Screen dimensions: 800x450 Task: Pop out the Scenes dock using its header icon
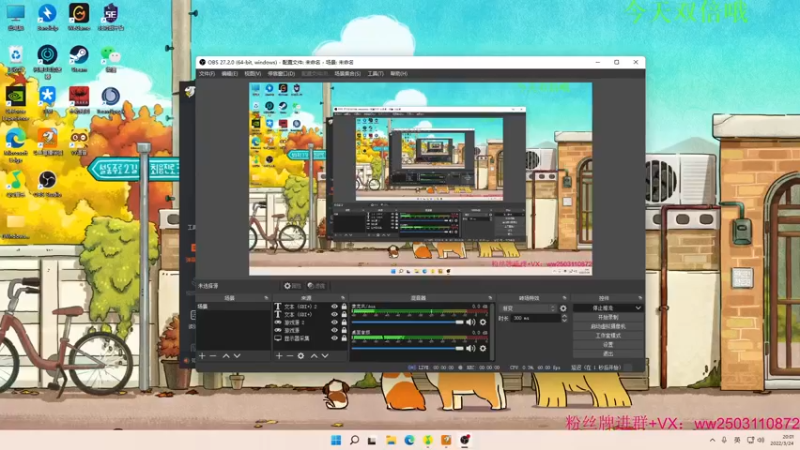pyautogui.click(x=266, y=297)
